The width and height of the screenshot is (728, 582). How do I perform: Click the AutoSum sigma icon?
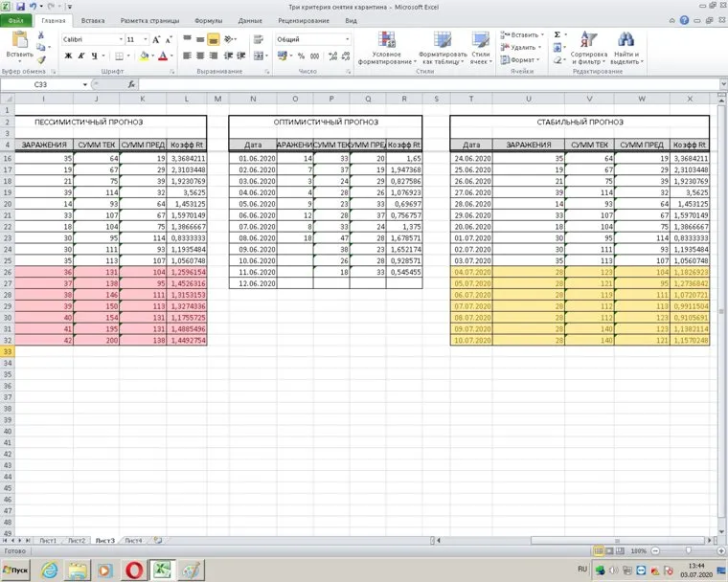click(x=557, y=34)
